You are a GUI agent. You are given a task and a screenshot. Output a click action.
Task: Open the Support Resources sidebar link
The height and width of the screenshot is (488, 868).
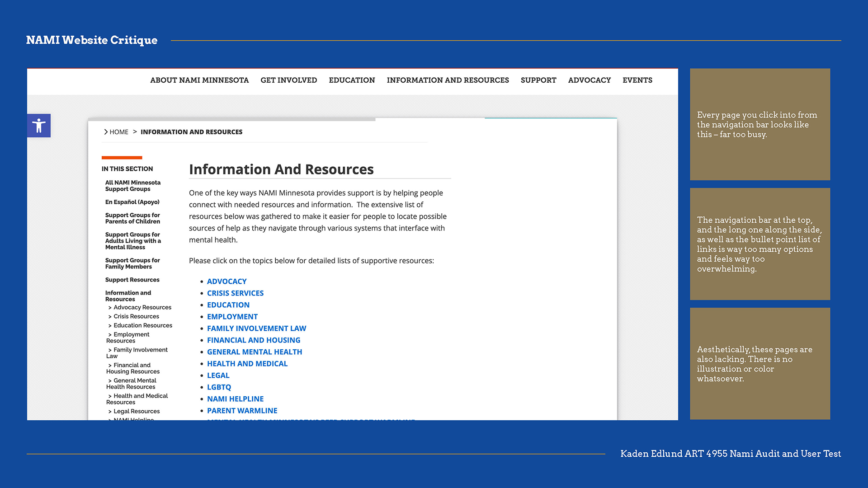(x=132, y=280)
